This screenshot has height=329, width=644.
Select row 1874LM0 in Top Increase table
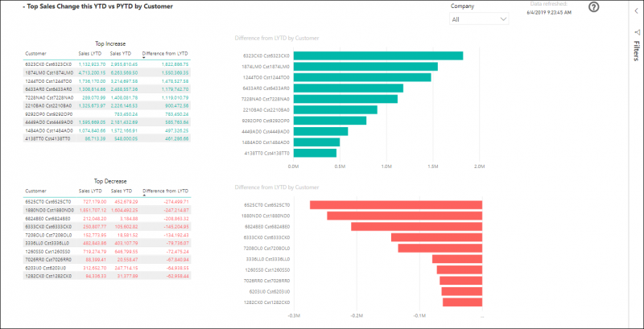107,72
